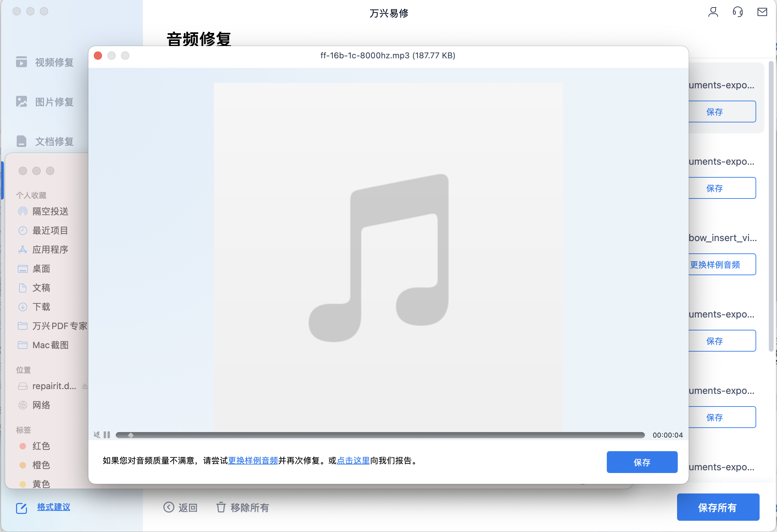Viewport: 777px width, 532px height.
Task: Open customer support via headset icon
Action: point(737,12)
